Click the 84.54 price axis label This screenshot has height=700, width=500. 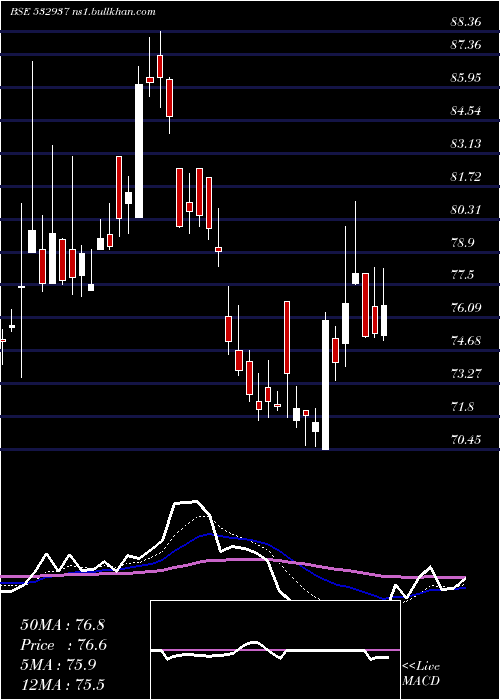(x=466, y=110)
